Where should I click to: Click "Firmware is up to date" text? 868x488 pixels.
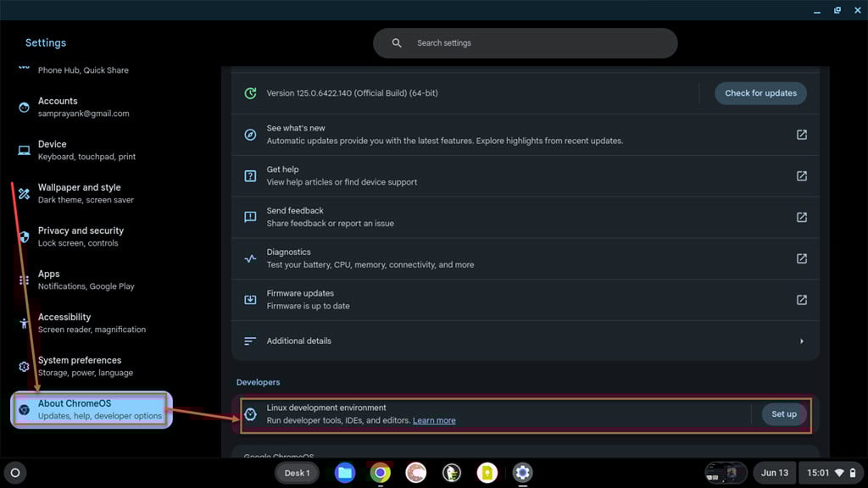coord(309,306)
